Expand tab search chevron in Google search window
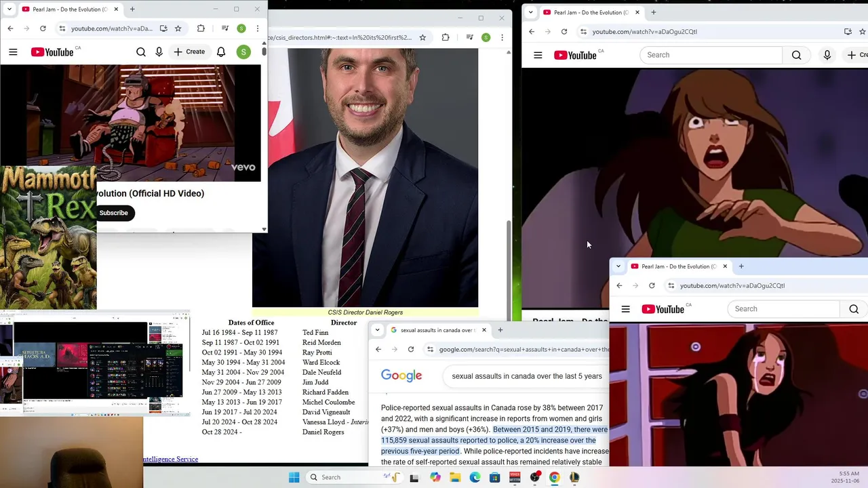 click(377, 330)
